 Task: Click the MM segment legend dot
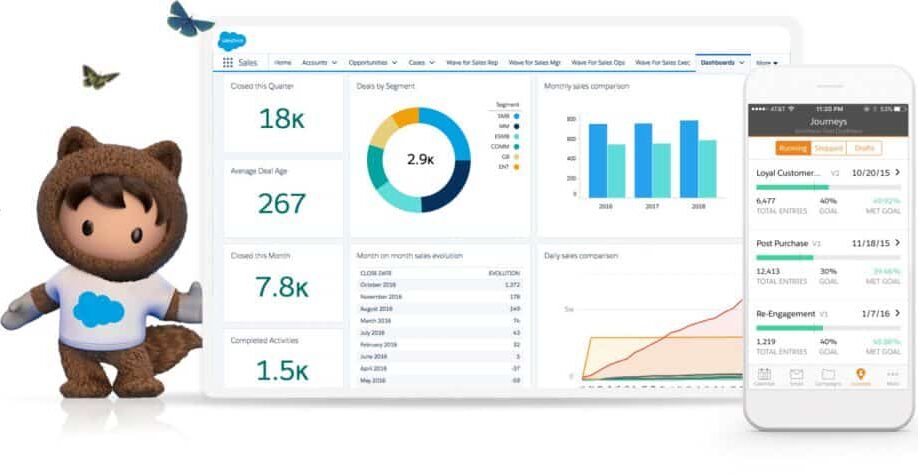[516, 126]
